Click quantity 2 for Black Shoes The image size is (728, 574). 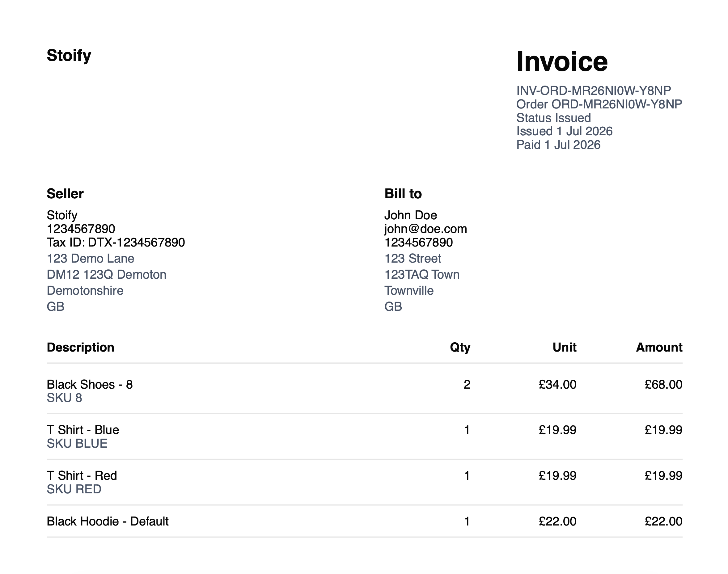[x=467, y=384]
